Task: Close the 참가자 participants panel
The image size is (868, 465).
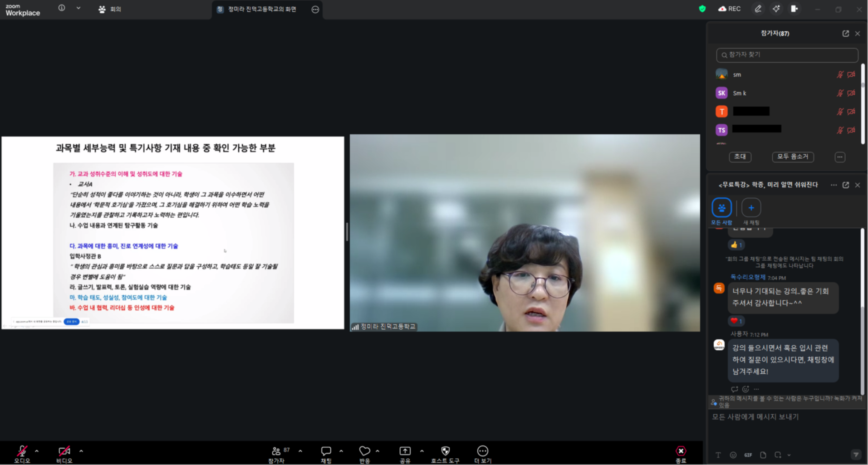Action: 858,34
